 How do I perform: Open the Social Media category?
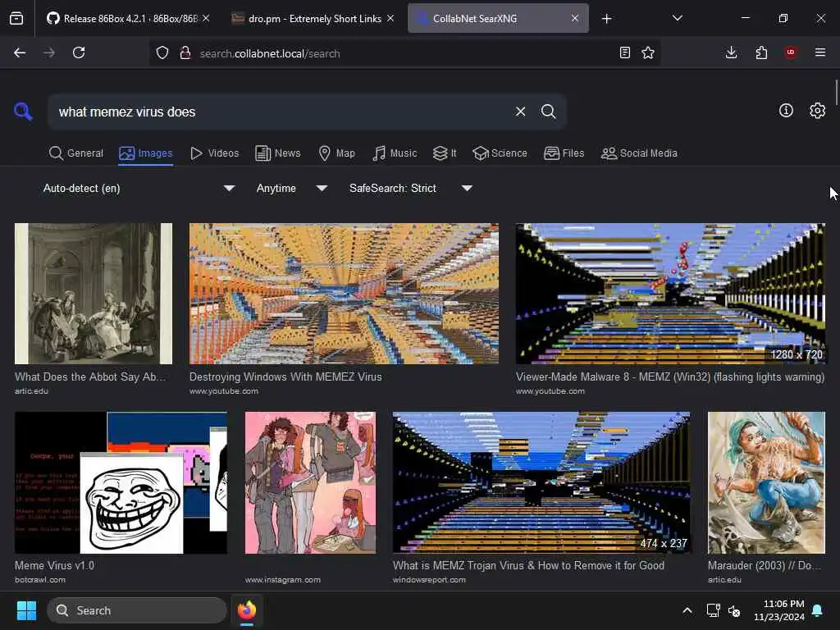coord(639,153)
